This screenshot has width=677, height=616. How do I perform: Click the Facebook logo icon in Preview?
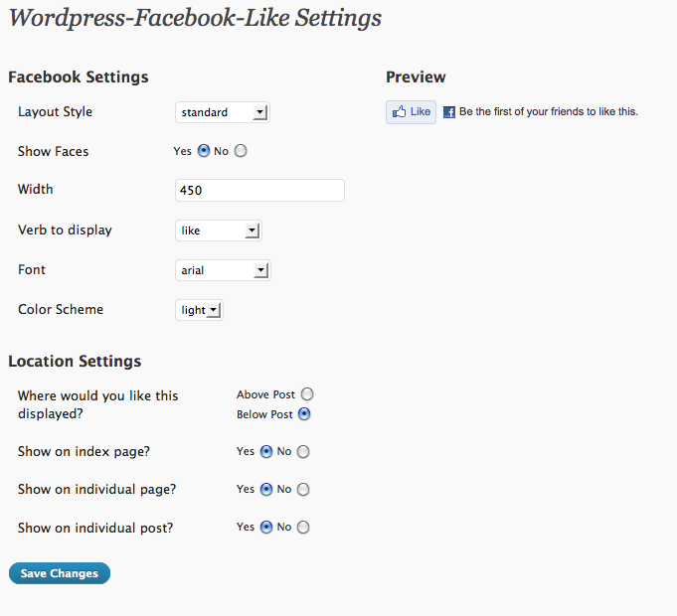(449, 112)
